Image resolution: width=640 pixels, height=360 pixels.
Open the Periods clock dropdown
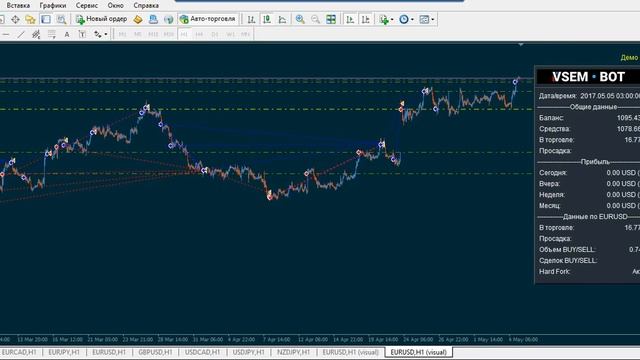(406, 19)
